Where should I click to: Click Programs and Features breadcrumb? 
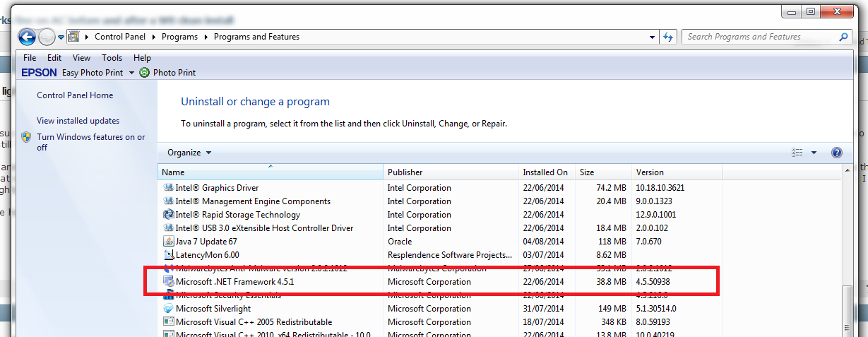click(x=256, y=37)
